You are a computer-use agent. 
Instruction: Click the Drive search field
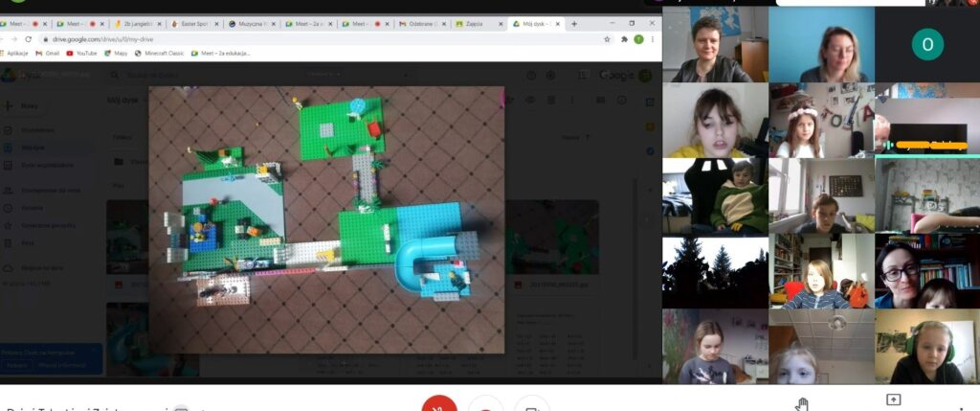click(x=256, y=75)
